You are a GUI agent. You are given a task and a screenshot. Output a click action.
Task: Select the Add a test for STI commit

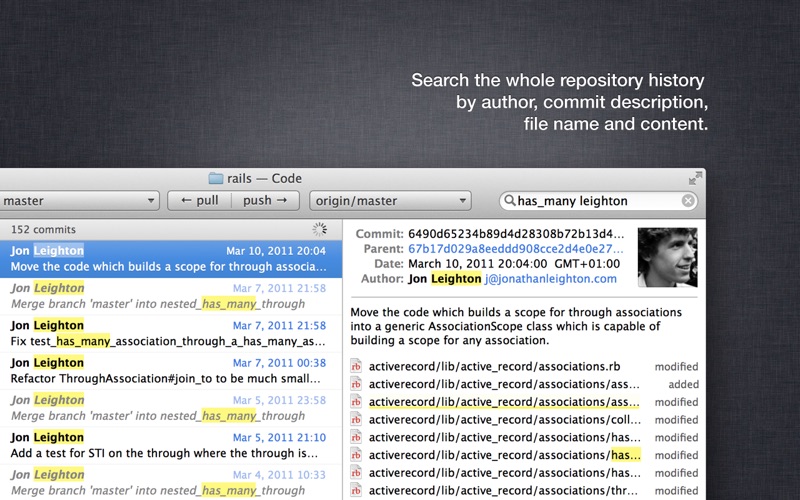pos(168,445)
